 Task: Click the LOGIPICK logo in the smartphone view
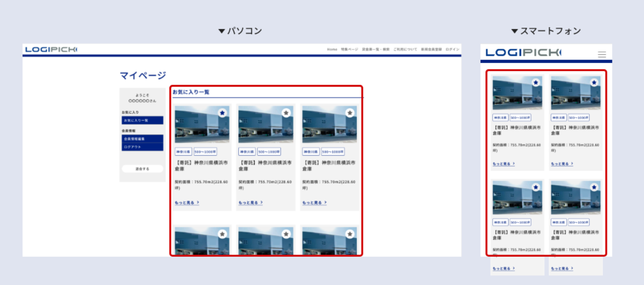[523, 52]
